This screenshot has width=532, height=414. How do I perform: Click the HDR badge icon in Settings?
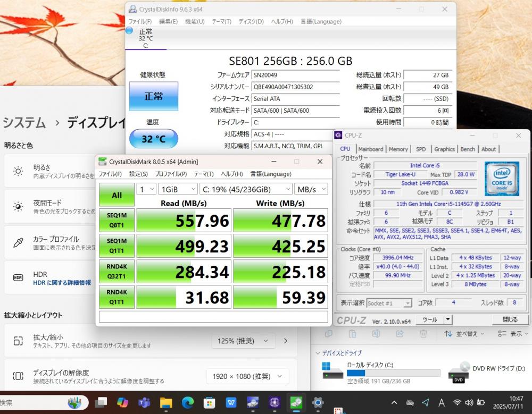click(x=18, y=277)
